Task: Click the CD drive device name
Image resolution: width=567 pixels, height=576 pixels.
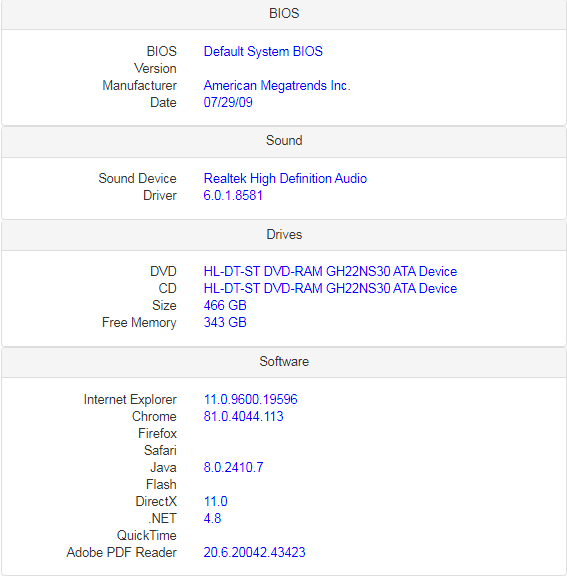Action: (330, 289)
